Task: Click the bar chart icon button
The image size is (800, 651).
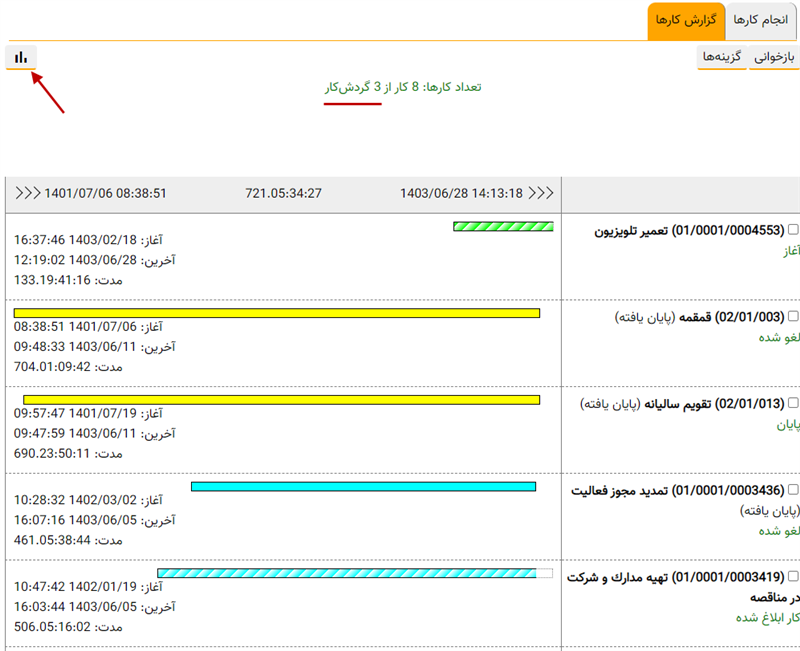Action: (21, 57)
